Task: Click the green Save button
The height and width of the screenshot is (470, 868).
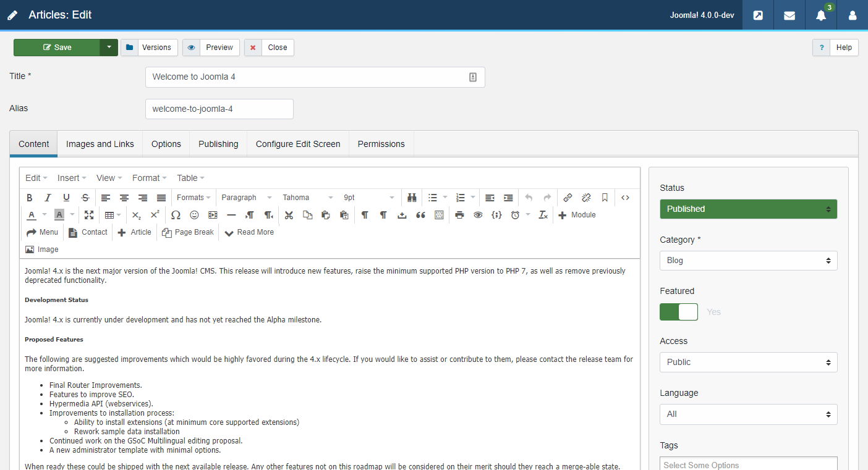Action: coord(57,48)
